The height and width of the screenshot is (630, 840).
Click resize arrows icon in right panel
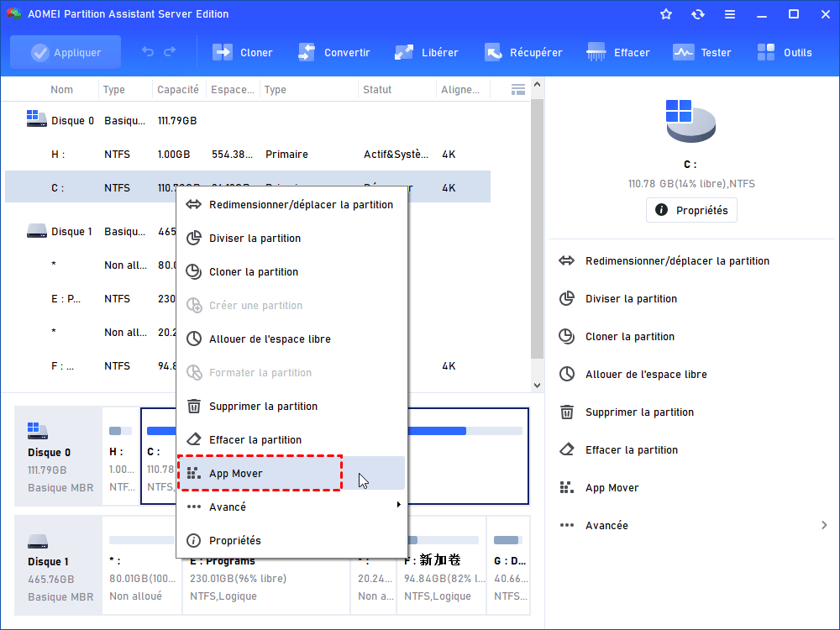pos(567,261)
